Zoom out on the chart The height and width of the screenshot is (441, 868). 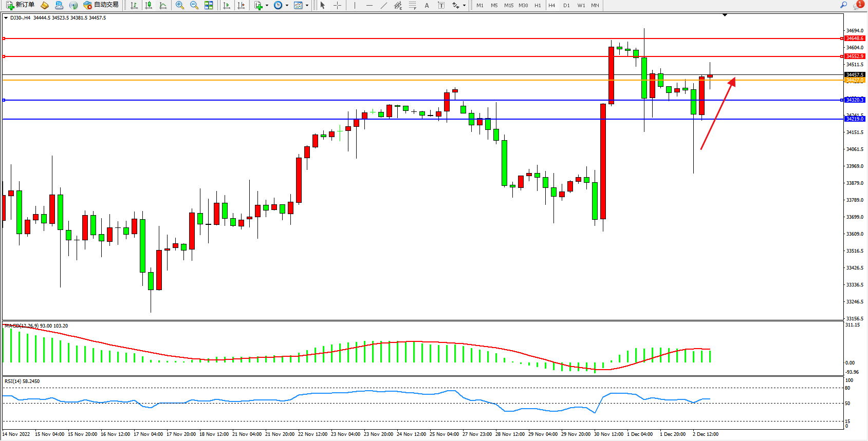pyautogui.click(x=194, y=5)
